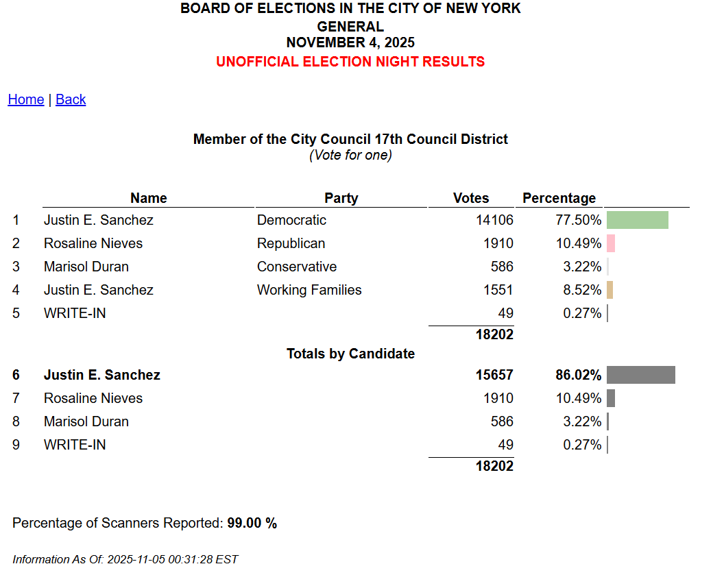Click the pink Republican percentage bar
The height and width of the screenshot is (588, 724).
[611, 243]
